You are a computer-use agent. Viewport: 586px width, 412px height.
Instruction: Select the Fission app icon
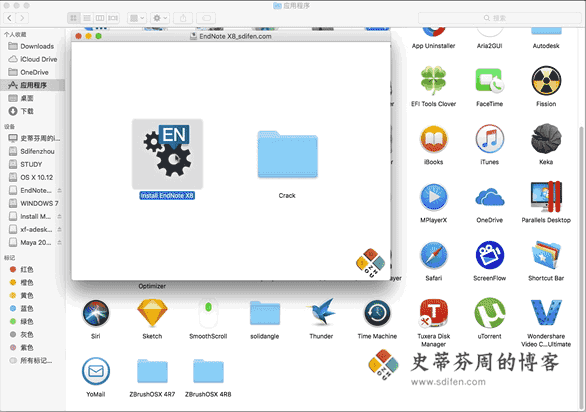click(x=546, y=80)
